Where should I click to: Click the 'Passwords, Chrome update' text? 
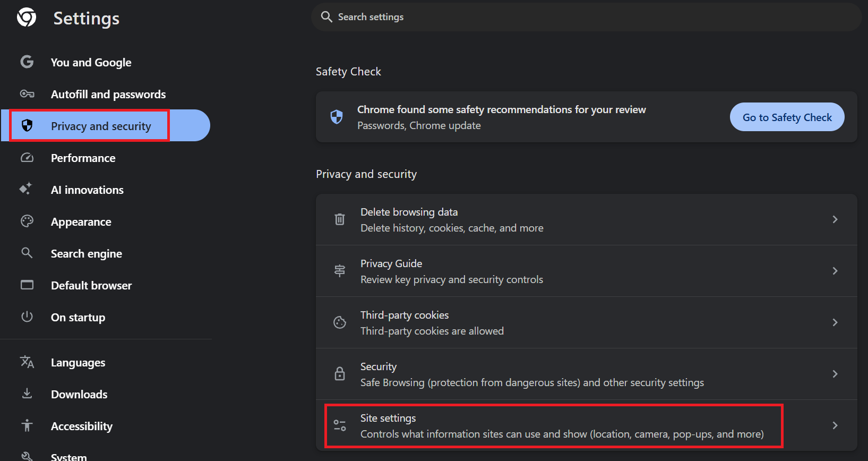[419, 126]
